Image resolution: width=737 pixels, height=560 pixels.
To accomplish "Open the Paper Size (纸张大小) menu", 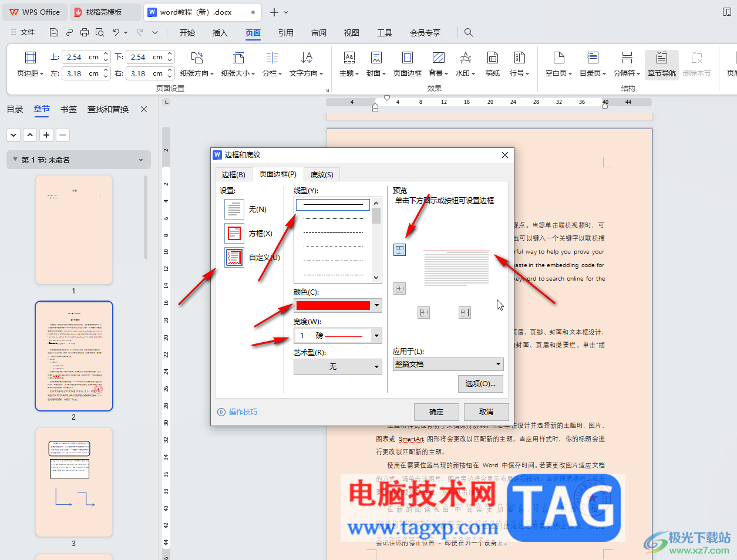I will click(x=238, y=64).
